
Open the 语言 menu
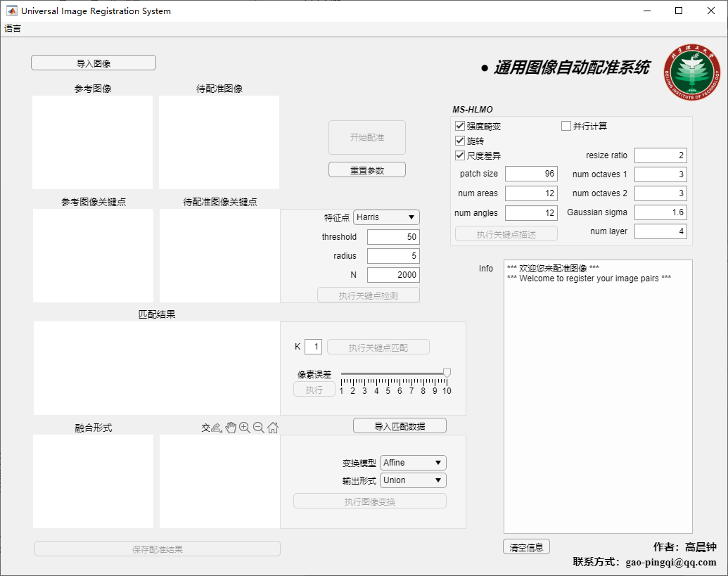click(13, 29)
